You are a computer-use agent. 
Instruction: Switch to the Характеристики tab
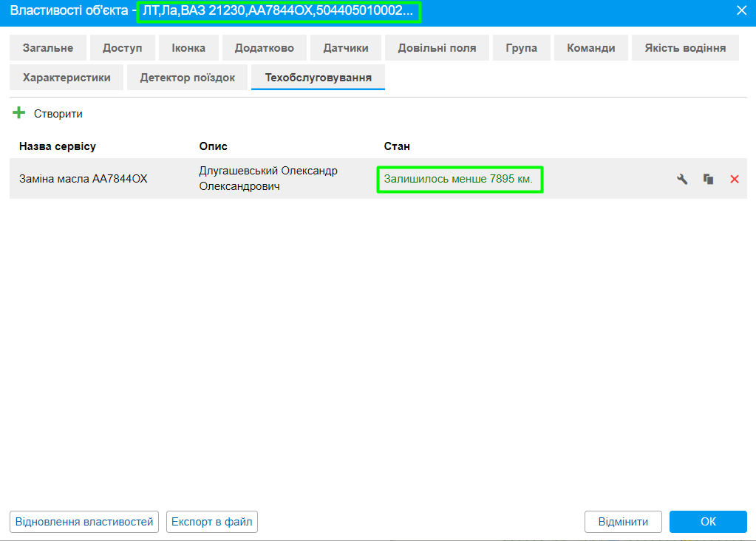pos(67,77)
